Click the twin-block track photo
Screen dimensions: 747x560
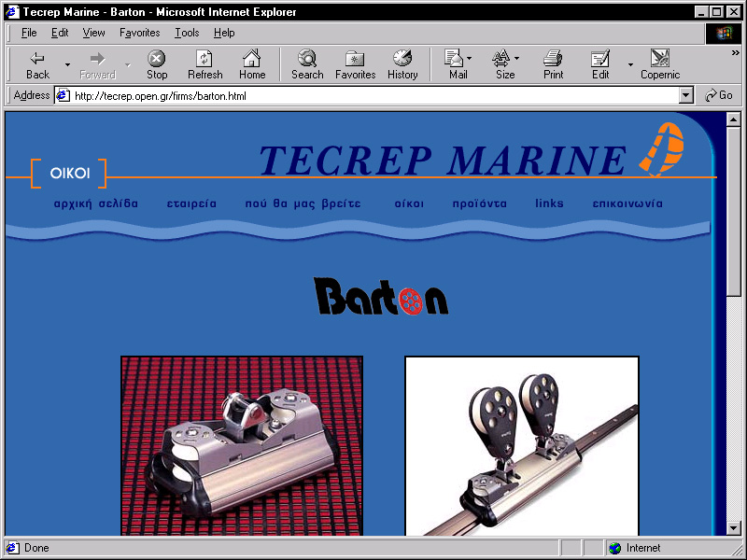point(522,445)
